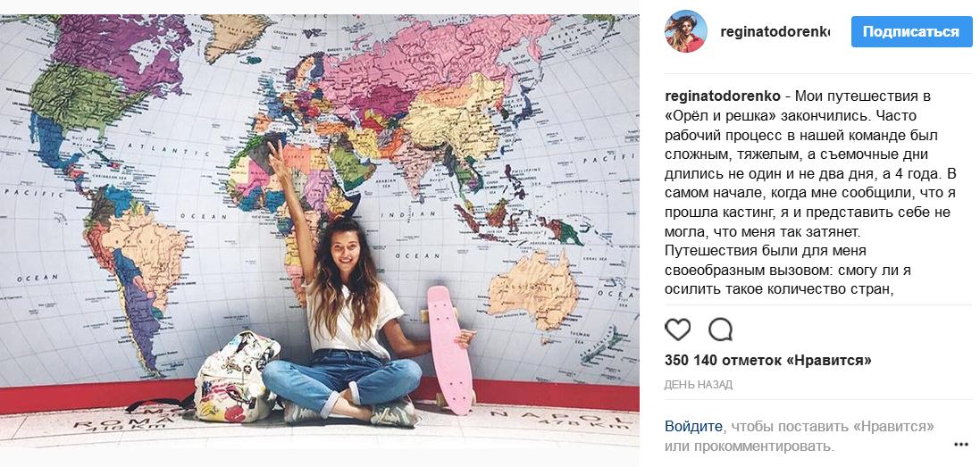
Task: Click the heart like icon
Action: pos(677,329)
